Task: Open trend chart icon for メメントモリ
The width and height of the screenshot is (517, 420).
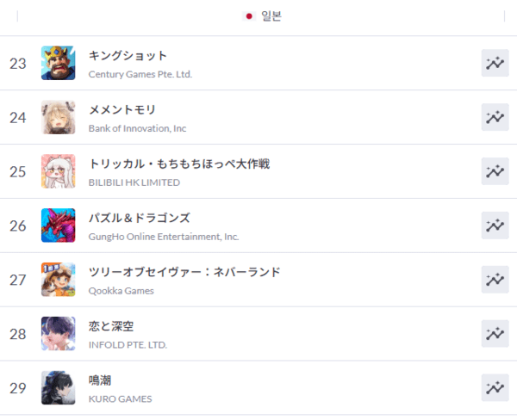Action: [x=495, y=117]
